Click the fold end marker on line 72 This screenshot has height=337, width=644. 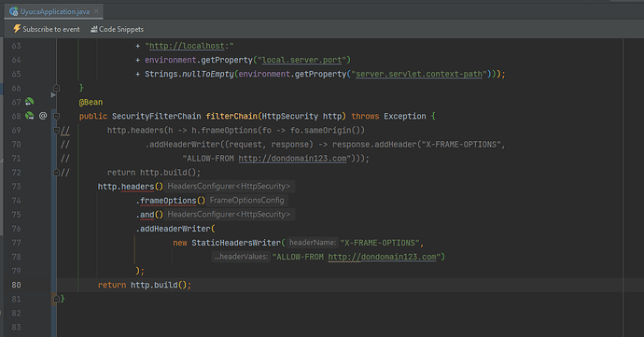pyautogui.click(x=56, y=172)
